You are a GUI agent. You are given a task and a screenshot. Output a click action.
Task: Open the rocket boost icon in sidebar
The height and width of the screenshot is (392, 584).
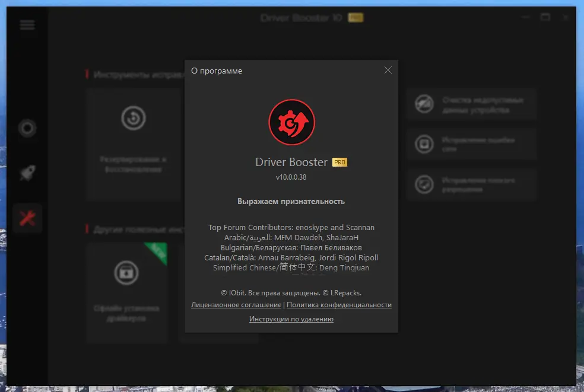coord(27,173)
